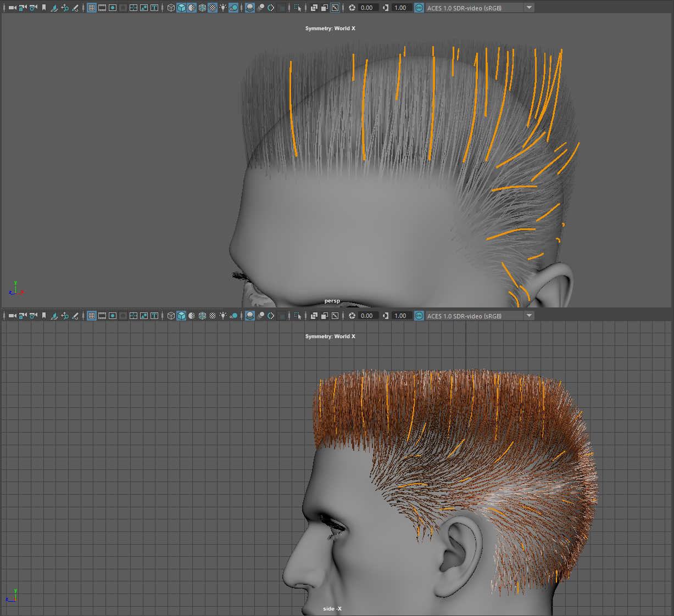Toggle Screen Space Ambient Occlusion in persp panel

point(250,8)
